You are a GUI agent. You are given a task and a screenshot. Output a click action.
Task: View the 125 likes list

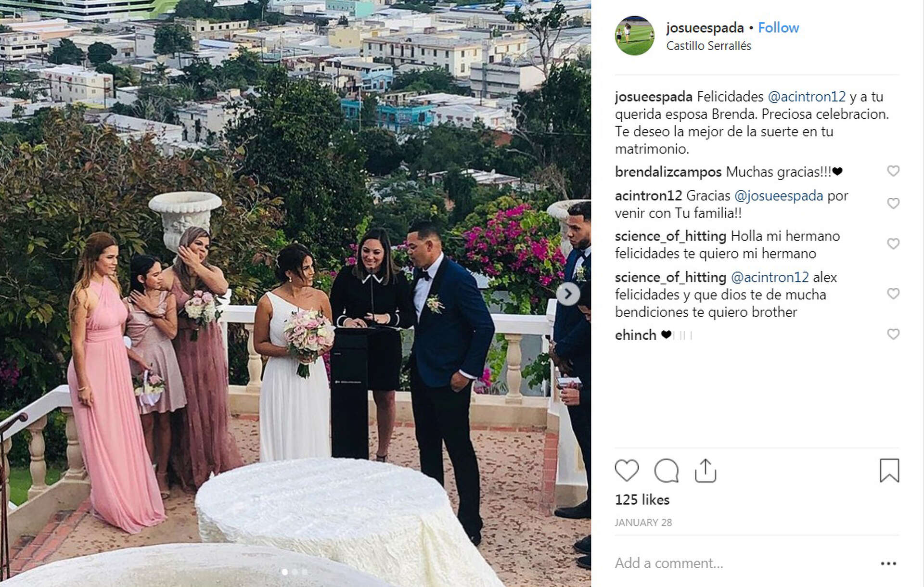tap(642, 500)
